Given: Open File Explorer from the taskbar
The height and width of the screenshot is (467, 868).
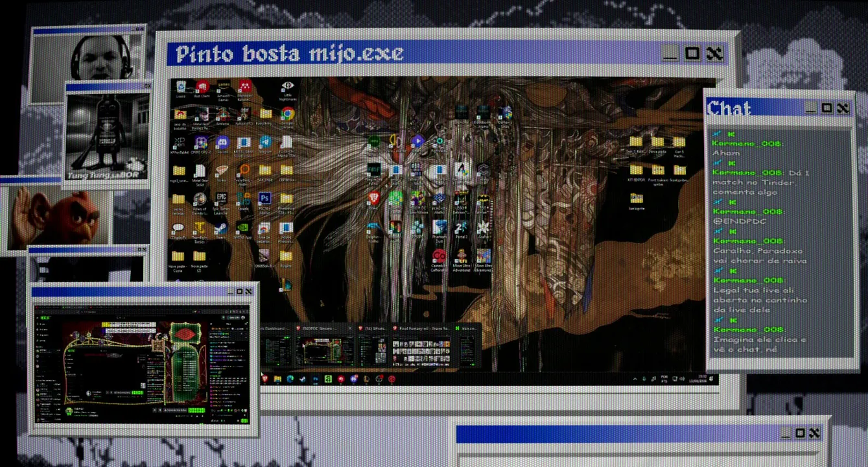Looking at the screenshot, I should point(277,379).
